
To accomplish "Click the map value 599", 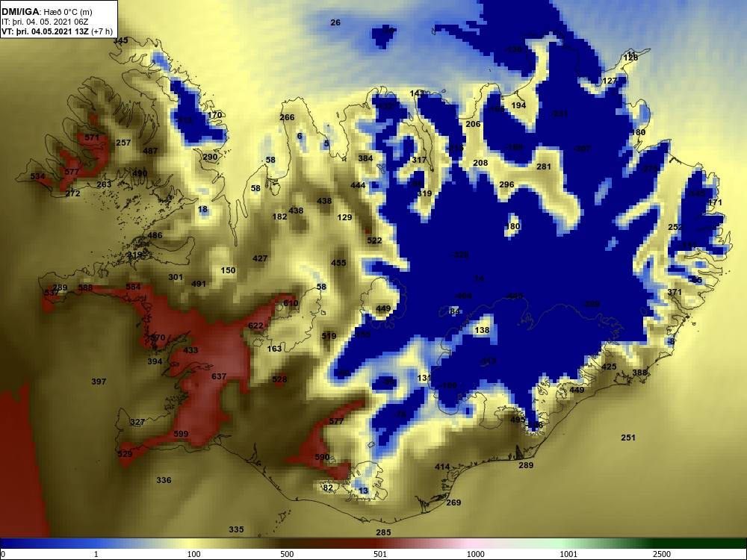I will (181, 434).
